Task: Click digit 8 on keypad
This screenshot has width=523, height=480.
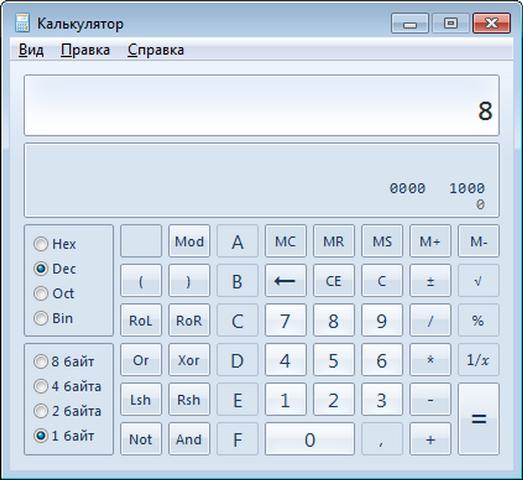Action: (x=334, y=320)
